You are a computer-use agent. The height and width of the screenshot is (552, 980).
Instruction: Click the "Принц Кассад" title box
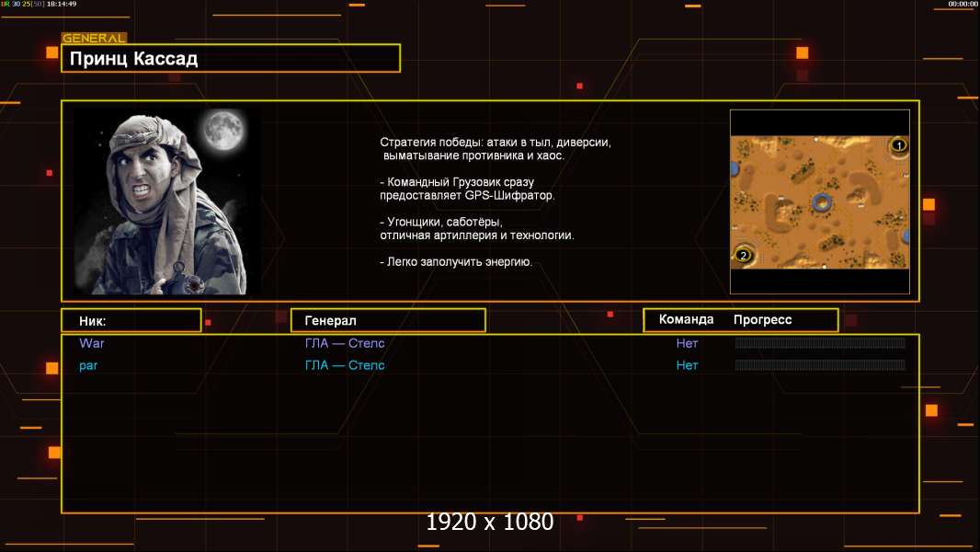(x=231, y=59)
